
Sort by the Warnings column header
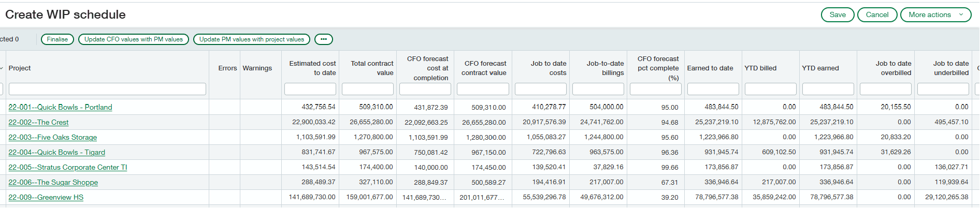click(x=257, y=68)
